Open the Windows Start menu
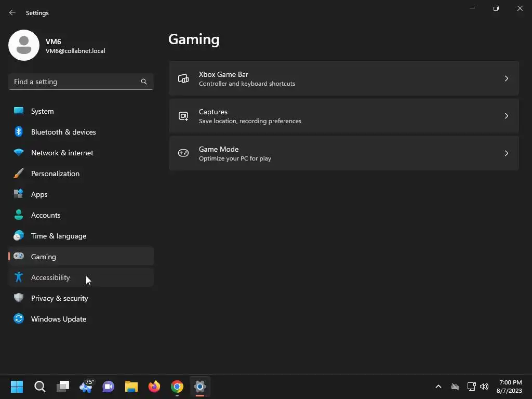 click(17, 386)
